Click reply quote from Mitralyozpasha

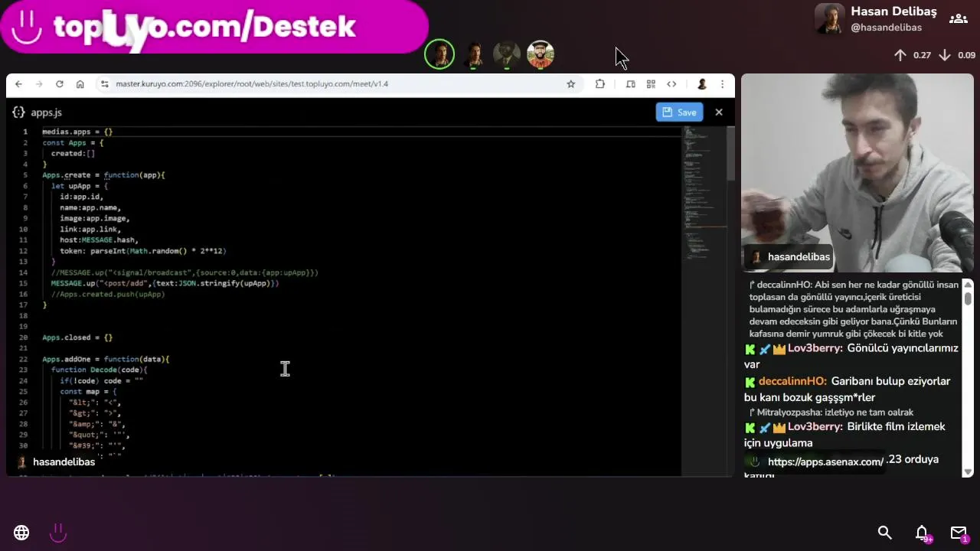point(831,412)
